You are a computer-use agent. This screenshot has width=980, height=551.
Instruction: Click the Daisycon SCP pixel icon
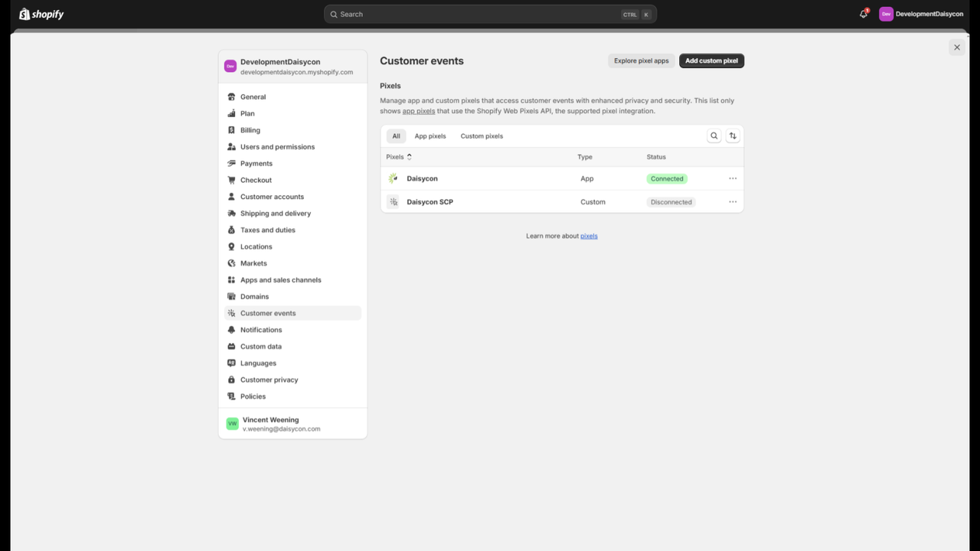coord(393,202)
